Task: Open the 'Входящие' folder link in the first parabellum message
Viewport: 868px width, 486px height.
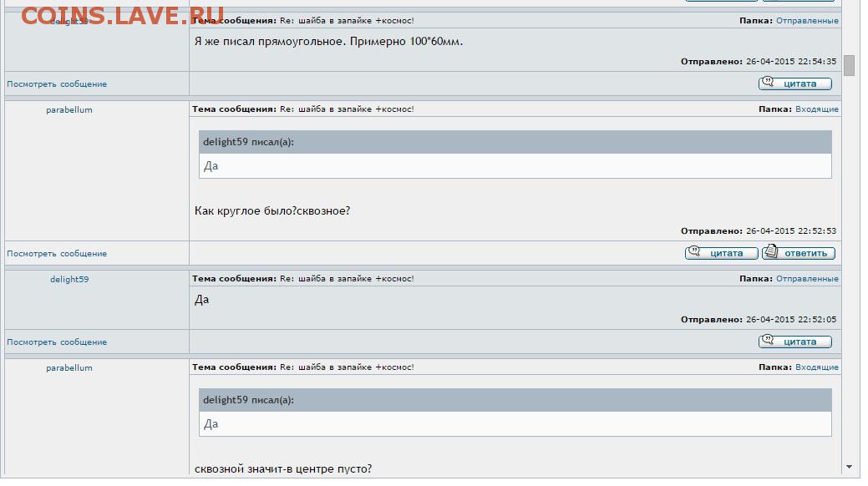Action: (817, 109)
